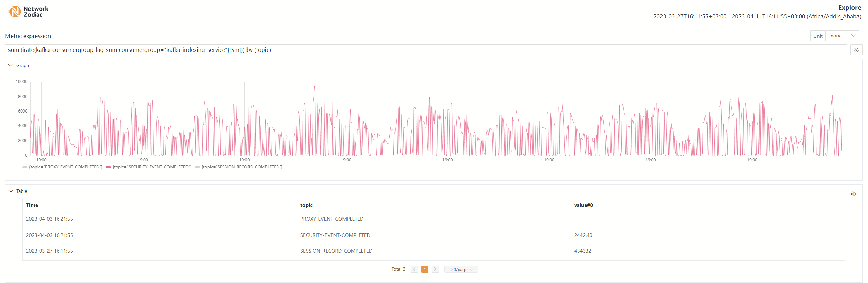Select the SESSION-RECORD-COMPLETED table row
The image size is (868, 283).
pyautogui.click(x=336, y=251)
